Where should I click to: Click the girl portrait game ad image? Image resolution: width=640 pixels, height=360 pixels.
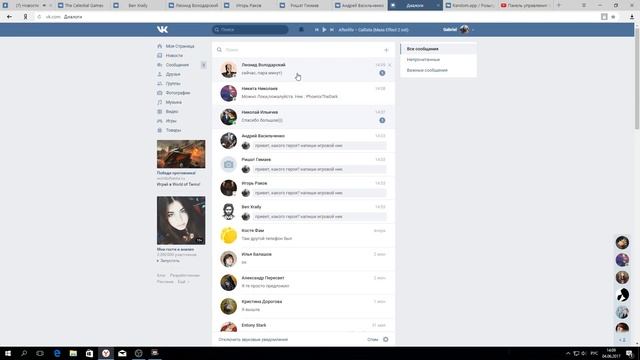(x=181, y=220)
